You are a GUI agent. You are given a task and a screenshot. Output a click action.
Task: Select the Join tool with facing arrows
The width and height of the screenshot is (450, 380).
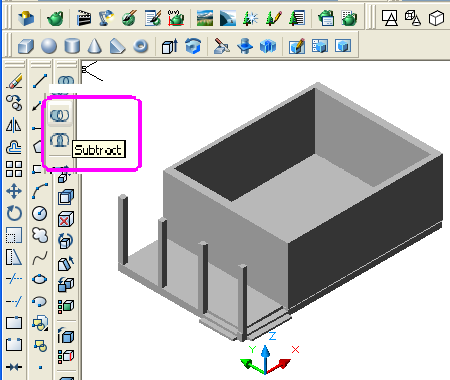click(14, 367)
